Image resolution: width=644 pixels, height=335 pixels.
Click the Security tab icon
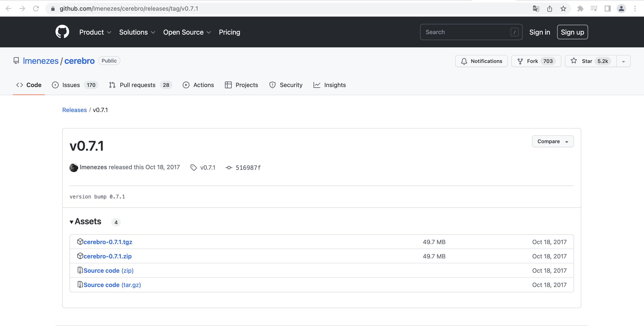[x=272, y=85]
